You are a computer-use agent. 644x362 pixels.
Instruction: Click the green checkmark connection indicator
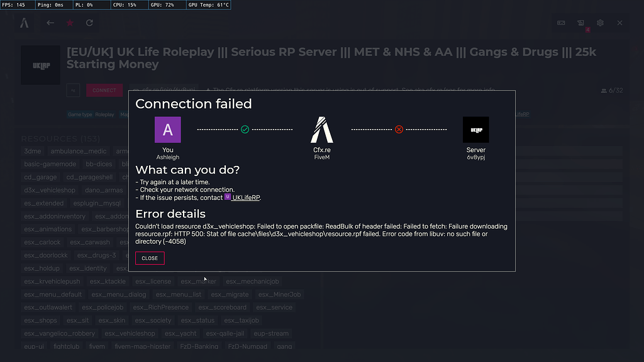(245, 129)
